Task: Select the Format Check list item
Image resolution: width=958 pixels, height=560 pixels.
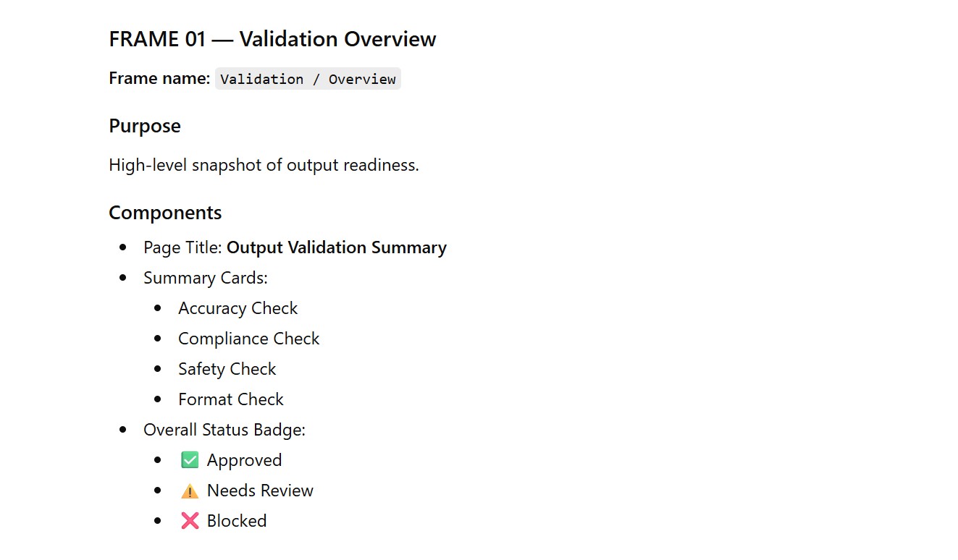Action: tap(230, 399)
